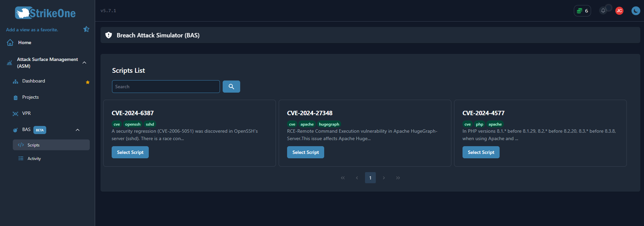The height and width of the screenshot is (226, 644).
Task: Open the Projects menu item
Action: [30, 97]
